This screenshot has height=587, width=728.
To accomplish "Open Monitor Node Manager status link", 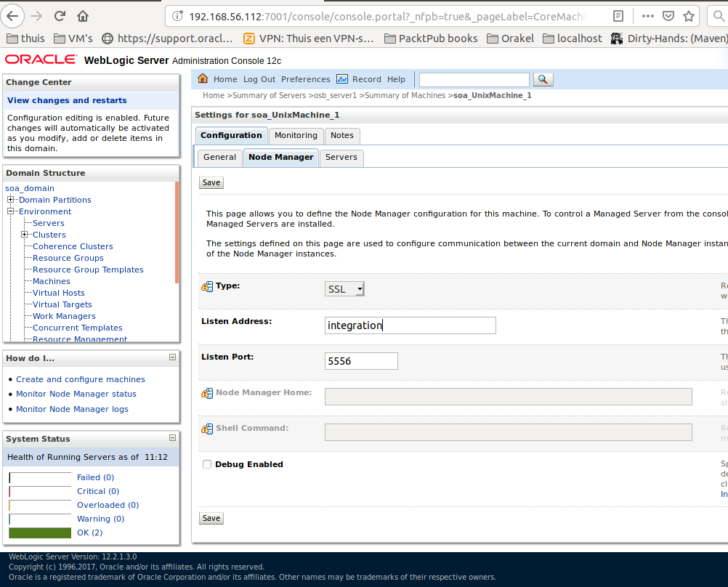I will coord(76,394).
